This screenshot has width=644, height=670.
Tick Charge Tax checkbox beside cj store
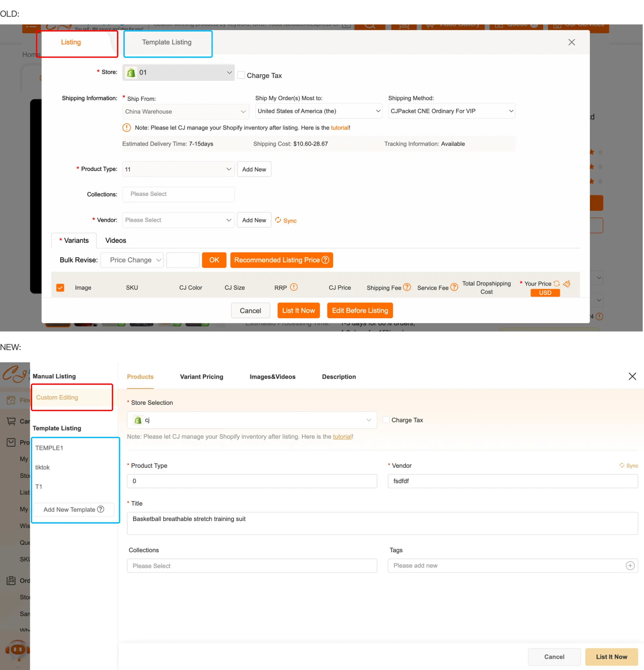coord(386,419)
